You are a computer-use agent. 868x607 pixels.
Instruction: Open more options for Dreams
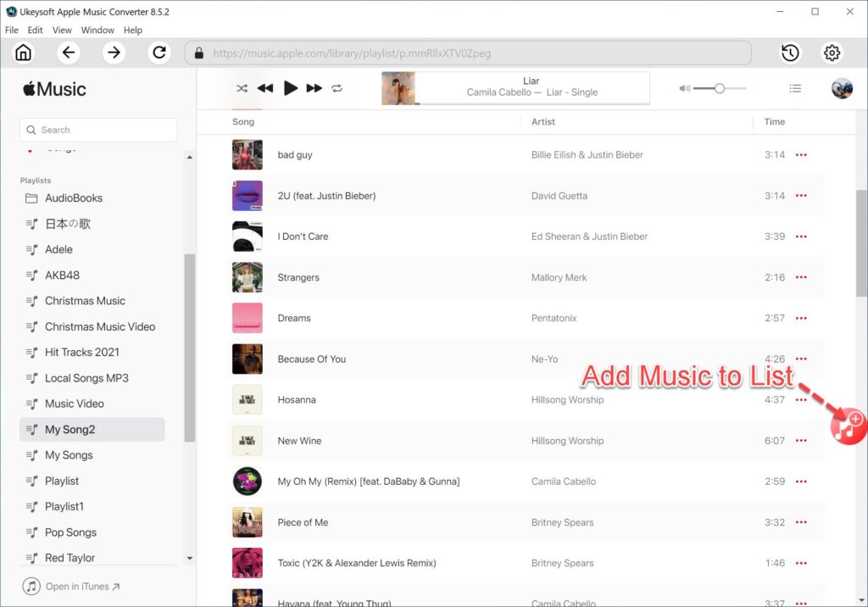[801, 319]
